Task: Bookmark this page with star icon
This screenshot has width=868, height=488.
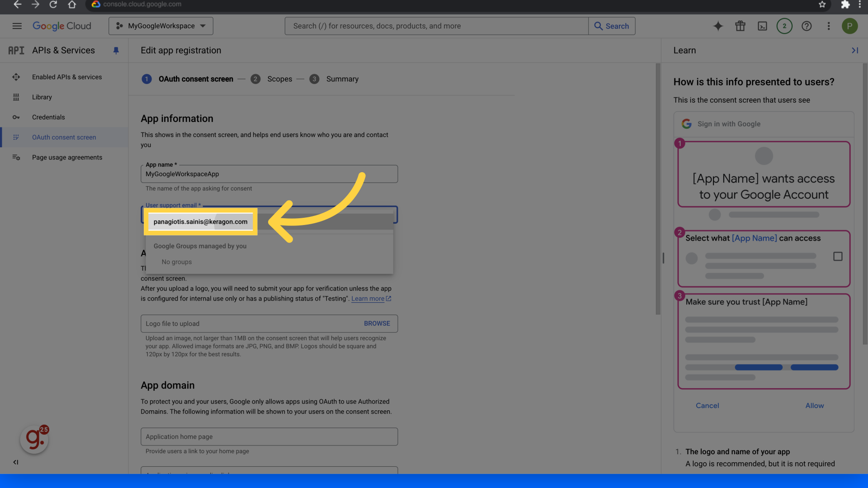Action: point(822,5)
